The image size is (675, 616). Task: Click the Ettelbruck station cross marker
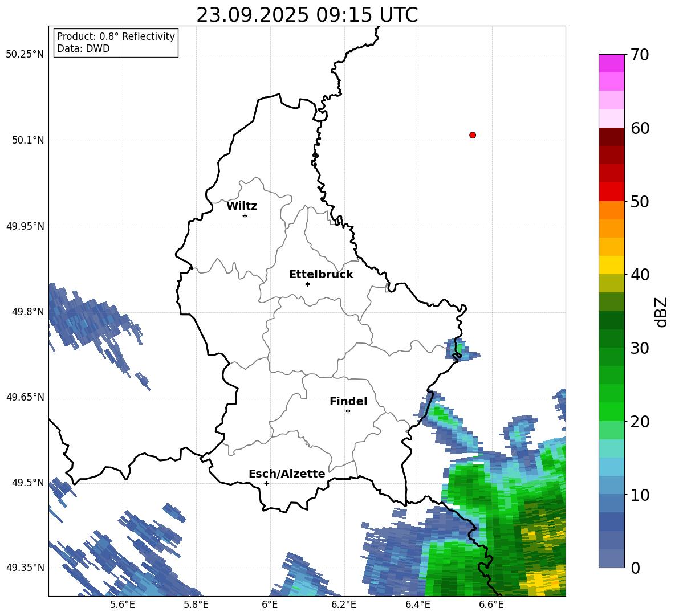tap(307, 284)
